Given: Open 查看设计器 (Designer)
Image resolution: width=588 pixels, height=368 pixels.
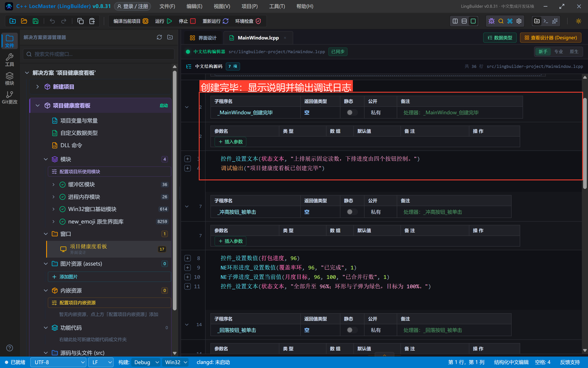Looking at the screenshot, I should pyautogui.click(x=551, y=38).
